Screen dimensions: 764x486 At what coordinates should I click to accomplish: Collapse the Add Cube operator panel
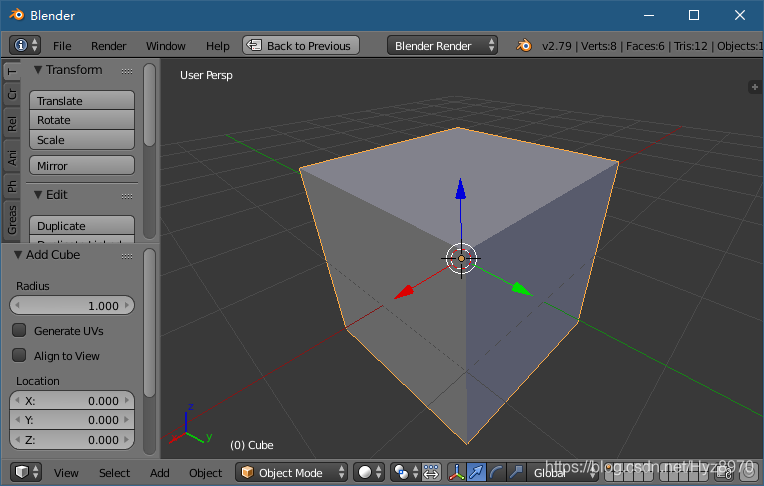point(18,255)
